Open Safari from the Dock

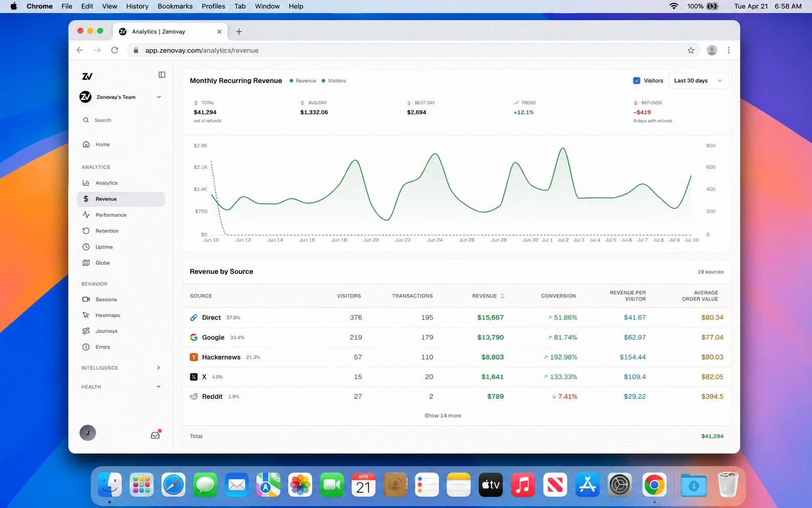point(173,484)
